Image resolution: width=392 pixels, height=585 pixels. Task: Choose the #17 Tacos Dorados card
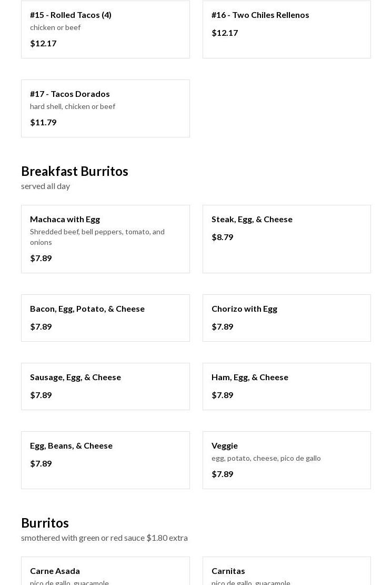[x=105, y=108]
